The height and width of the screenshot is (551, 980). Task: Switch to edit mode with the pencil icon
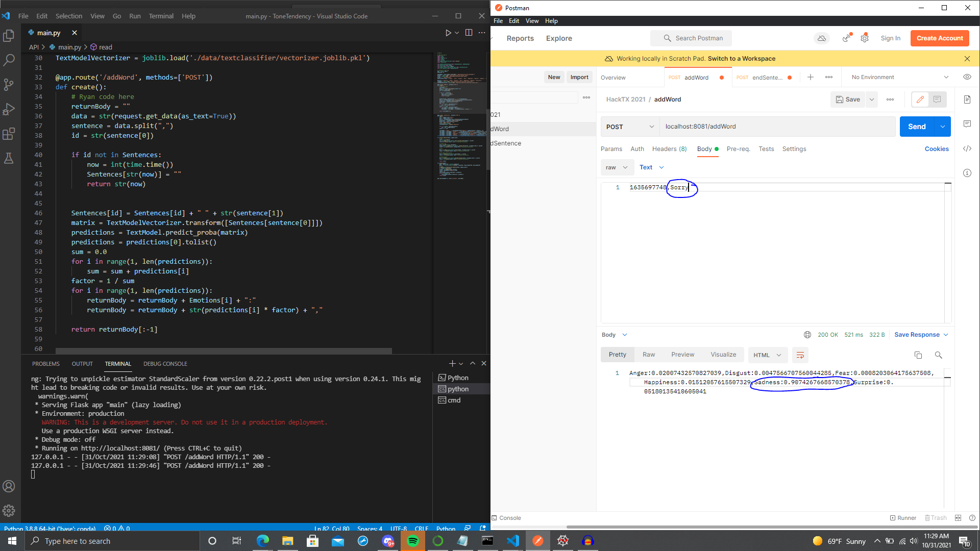pyautogui.click(x=920, y=99)
